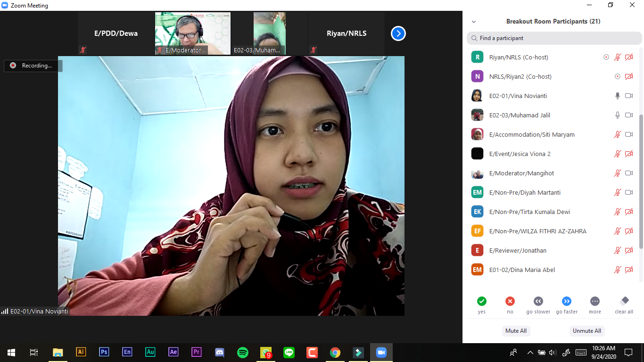Click the go faster icon
Screen dimensions: 644x362
(566, 301)
